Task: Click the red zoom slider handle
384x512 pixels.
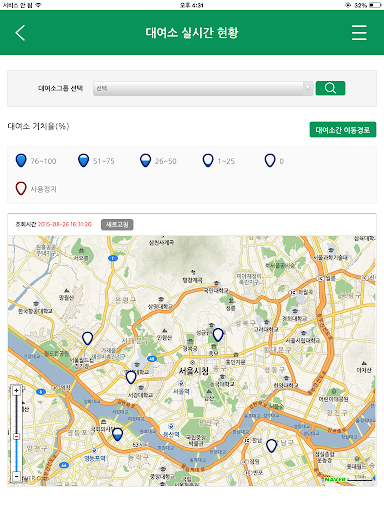Action: coord(16,436)
